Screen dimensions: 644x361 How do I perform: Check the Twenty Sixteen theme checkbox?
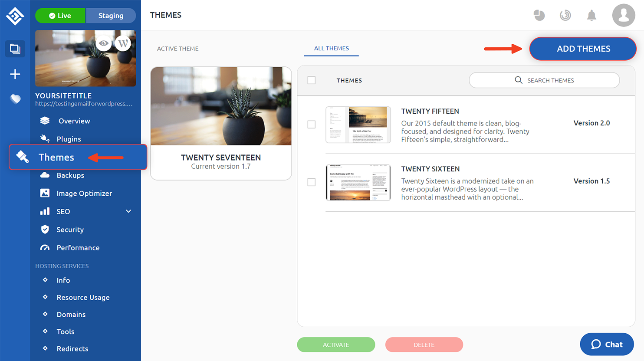(x=311, y=182)
